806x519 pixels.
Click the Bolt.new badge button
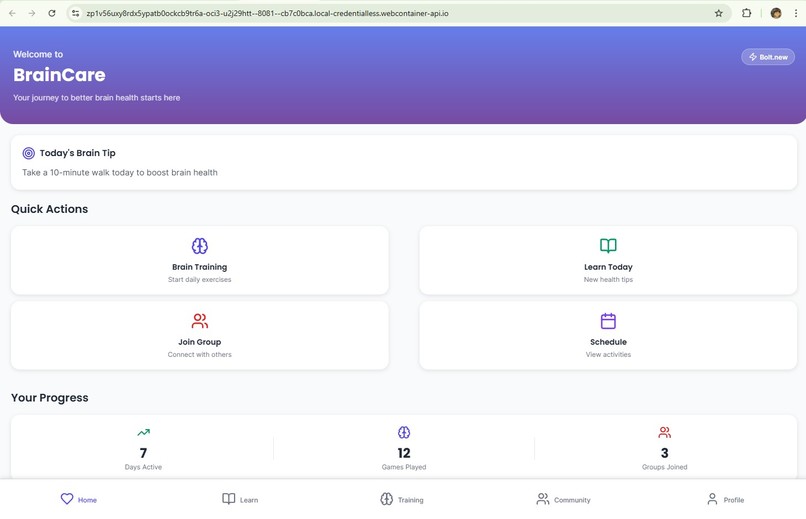click(768, 57)
